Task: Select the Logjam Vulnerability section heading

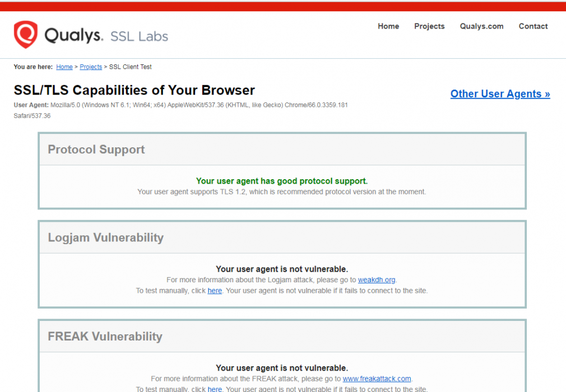Action: (106, 237)
